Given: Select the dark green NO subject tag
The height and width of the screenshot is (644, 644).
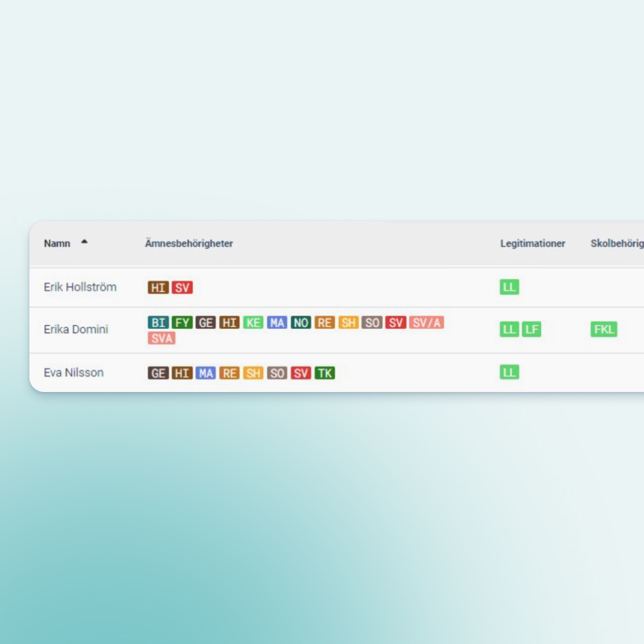Looking at the screenshot, I should point(301,323).
